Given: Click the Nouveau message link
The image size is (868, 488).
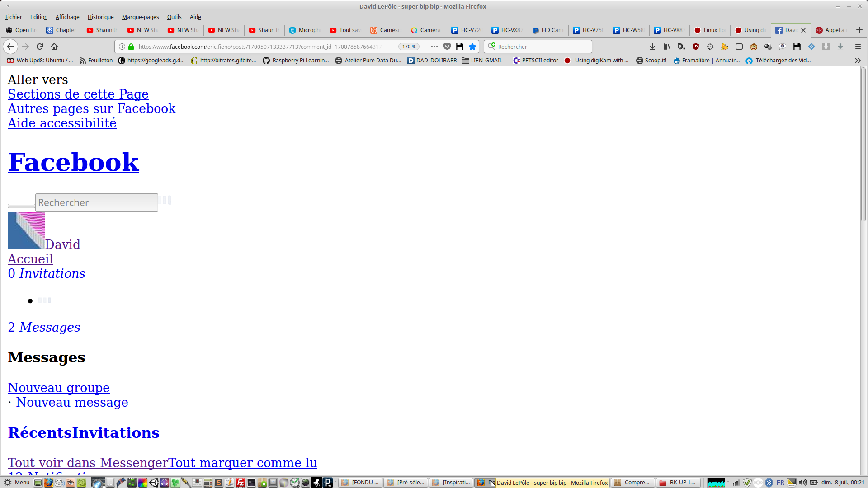Looking at the screenshot, I should (72, 402).
